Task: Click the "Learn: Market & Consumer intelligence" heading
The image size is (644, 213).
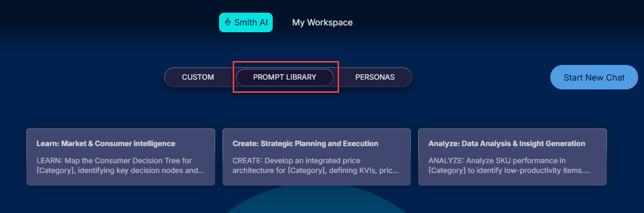Action: [106, 144]
